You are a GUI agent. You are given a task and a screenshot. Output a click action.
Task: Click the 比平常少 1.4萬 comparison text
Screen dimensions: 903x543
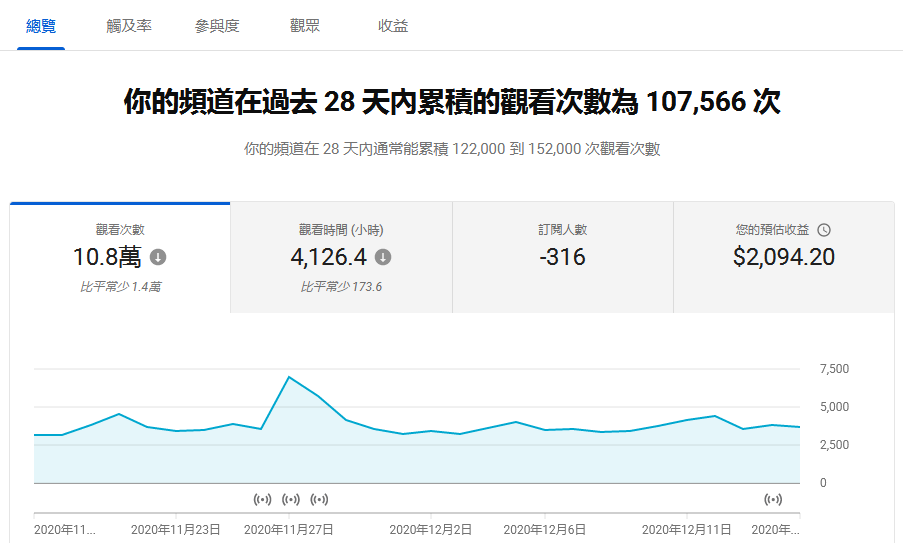click(120, 287)
